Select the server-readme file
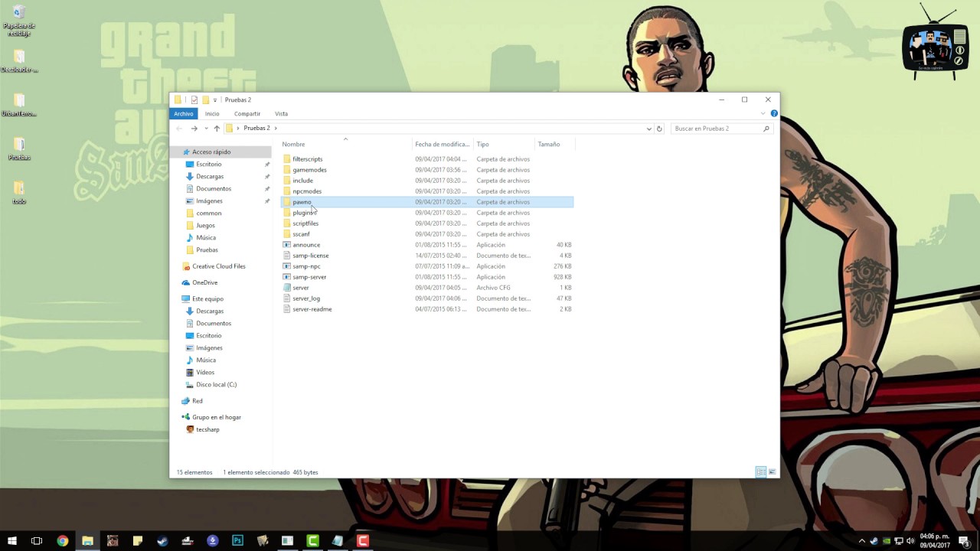The height and width of the screenshot is (551, 980). click(x=312, y=309)
